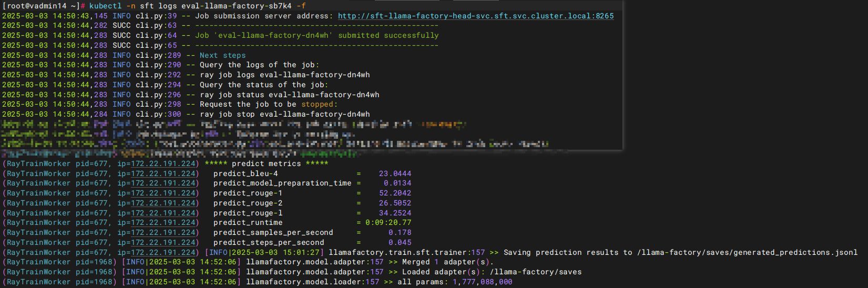Select the predict_model_preparation_time metric name

point(282,183)
